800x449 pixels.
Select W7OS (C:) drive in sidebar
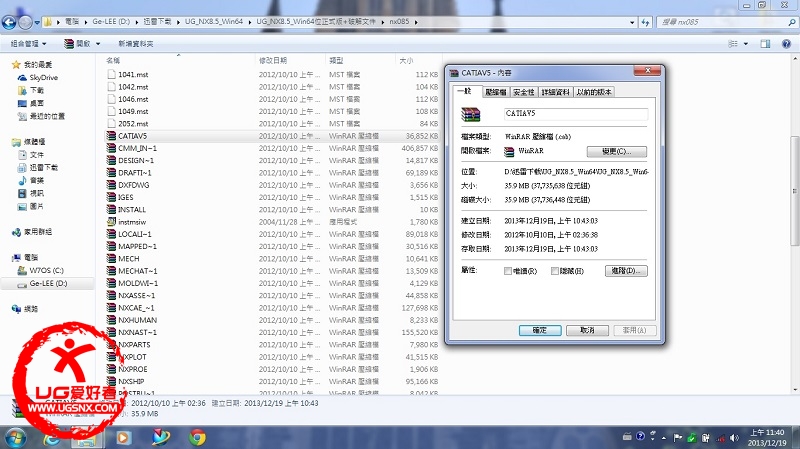[46, 270]
